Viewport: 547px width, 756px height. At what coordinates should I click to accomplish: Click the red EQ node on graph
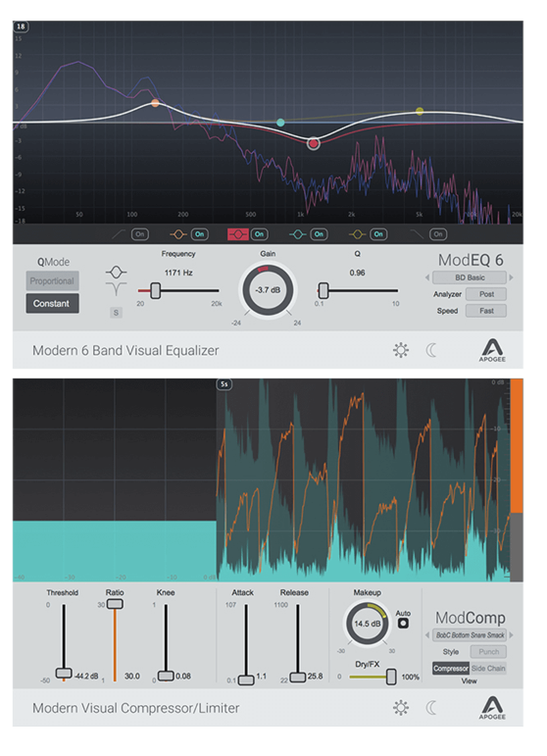pyautogui.click(x=314, y=143)
